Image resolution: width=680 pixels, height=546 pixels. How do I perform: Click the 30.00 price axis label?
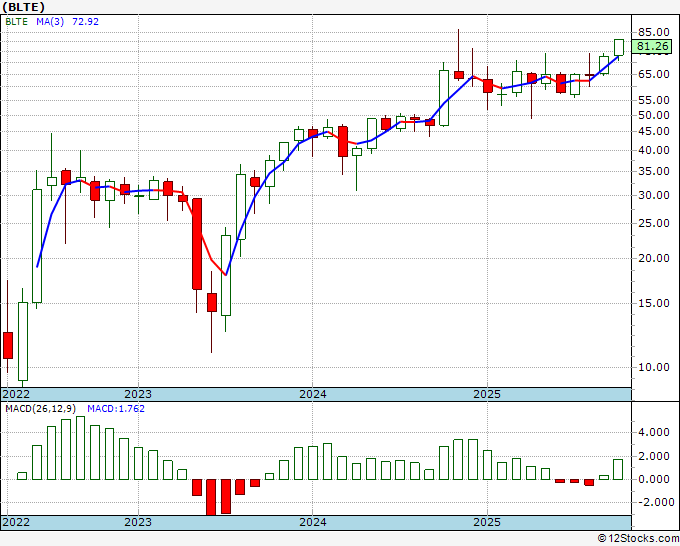654,196
